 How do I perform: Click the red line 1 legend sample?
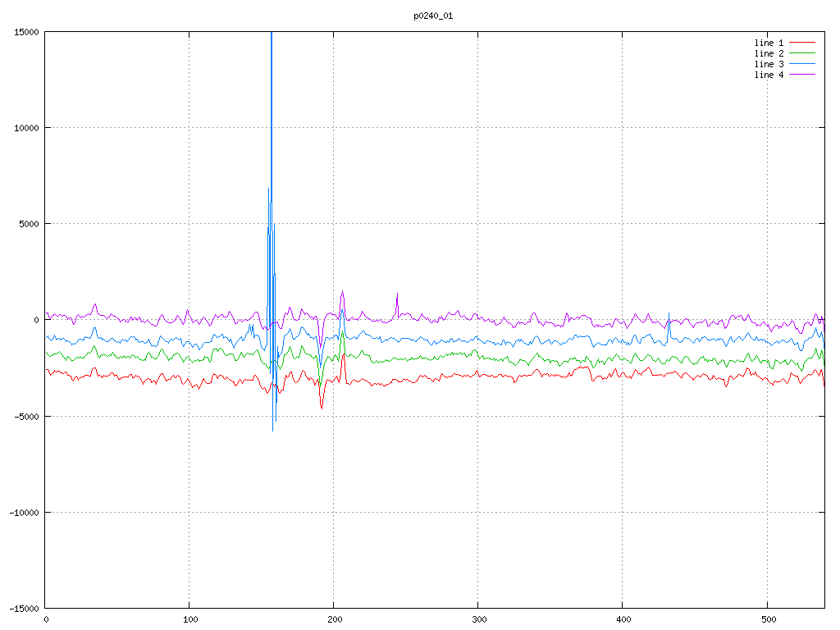click(x=802, y=43)
